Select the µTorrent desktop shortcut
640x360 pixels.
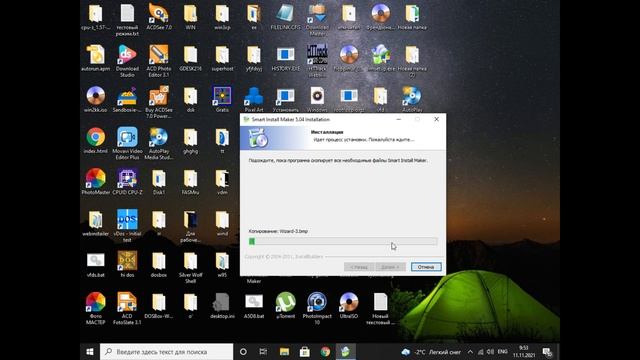point(285,306)
